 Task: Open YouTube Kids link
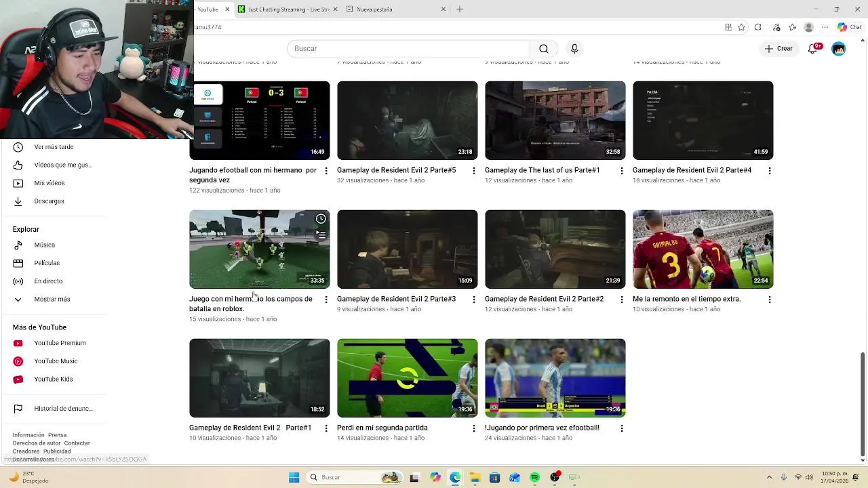pyautogui.click(x=54, y=379)
